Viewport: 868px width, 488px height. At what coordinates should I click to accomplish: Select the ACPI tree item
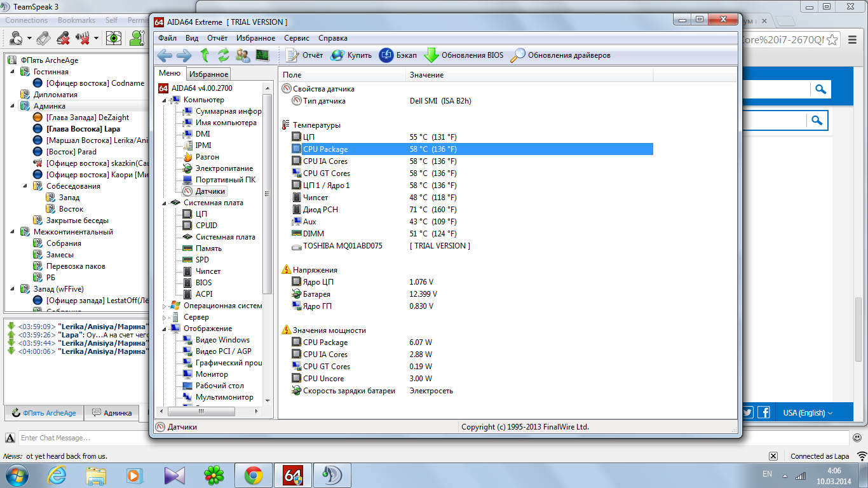tap(198, 294)
